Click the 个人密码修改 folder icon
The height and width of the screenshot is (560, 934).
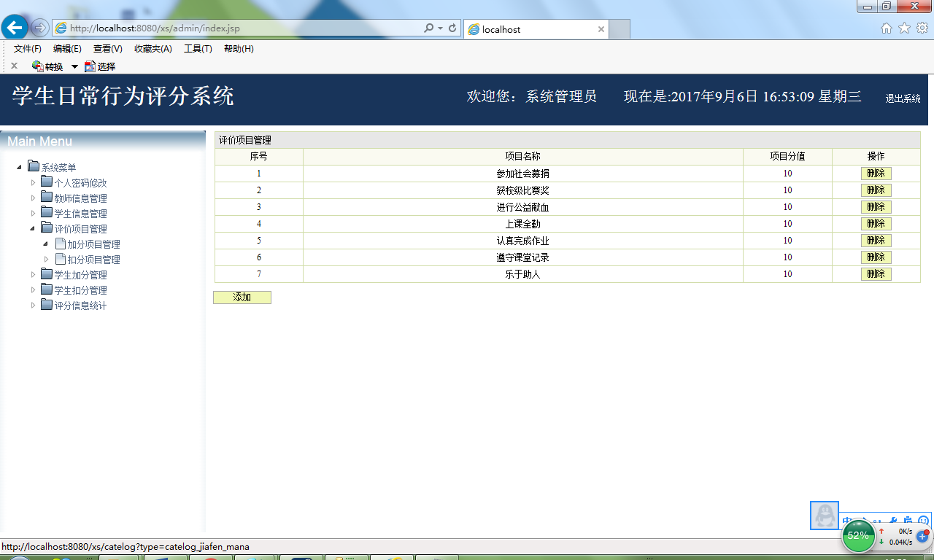click(47, 182)
